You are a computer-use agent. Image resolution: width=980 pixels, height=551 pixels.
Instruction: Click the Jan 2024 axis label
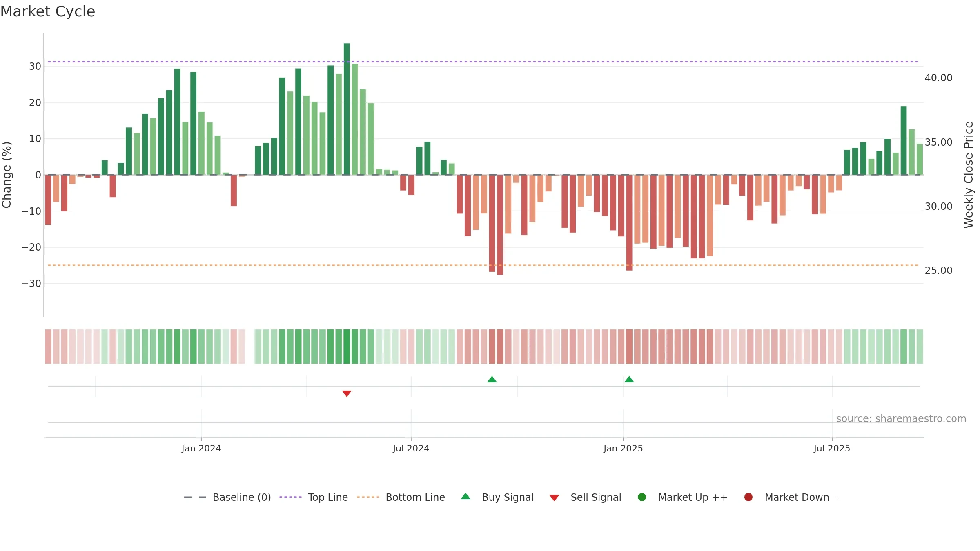pos(201,449)
